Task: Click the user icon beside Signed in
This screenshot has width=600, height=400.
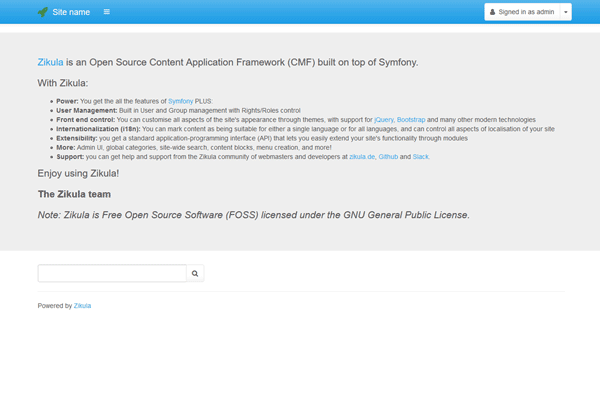Action: (492, 12)
